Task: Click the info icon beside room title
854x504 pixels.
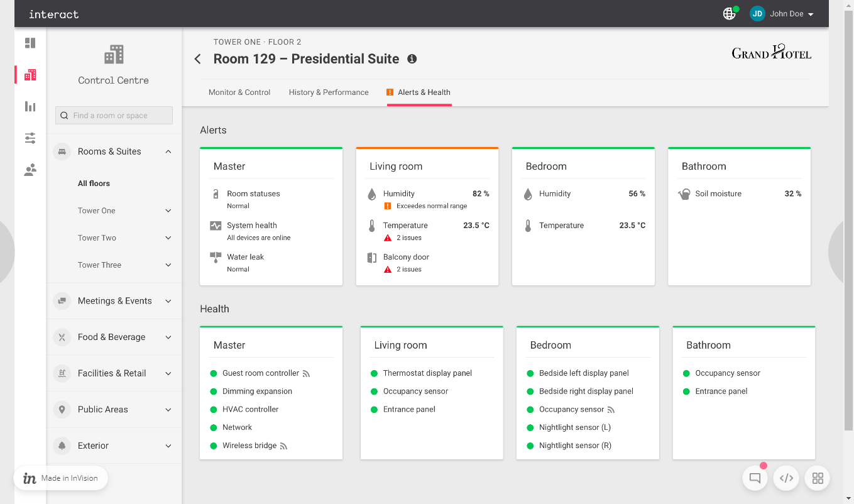Action: pos(412,59)
